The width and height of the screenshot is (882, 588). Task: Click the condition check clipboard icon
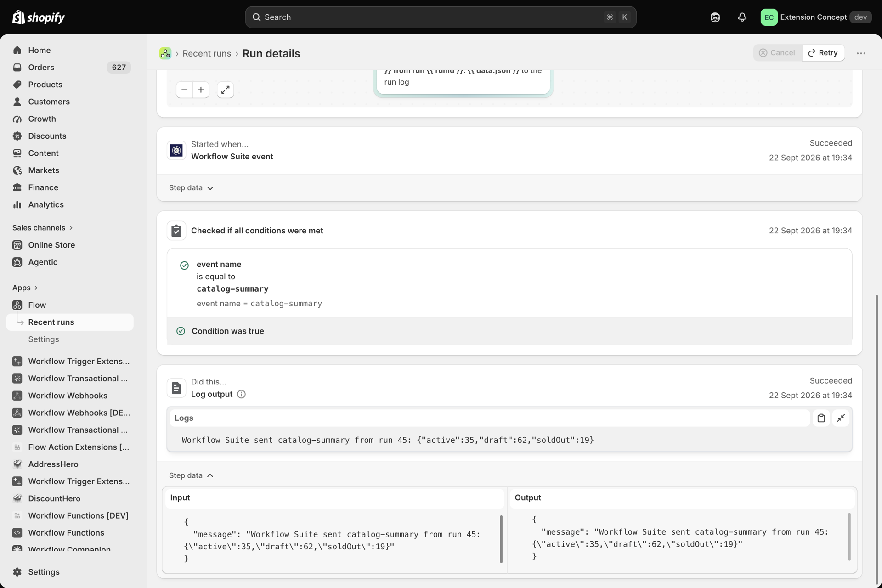point(176,231)
